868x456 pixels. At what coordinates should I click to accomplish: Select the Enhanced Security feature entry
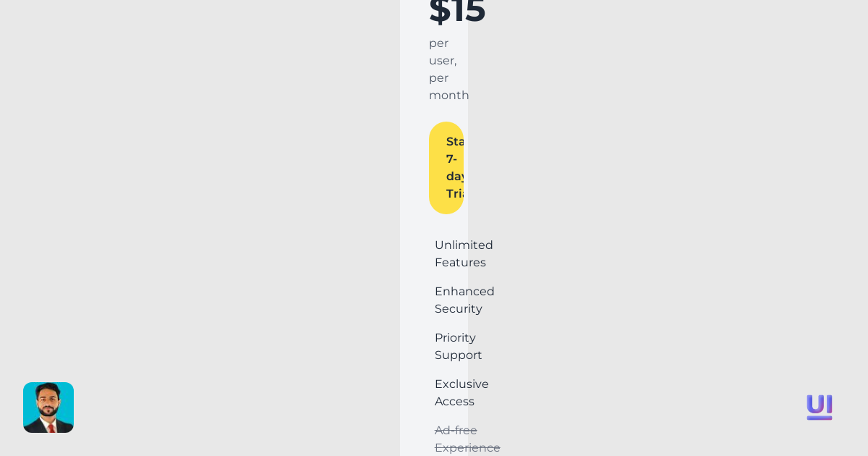pyautogui.click(x=464, y=300)
